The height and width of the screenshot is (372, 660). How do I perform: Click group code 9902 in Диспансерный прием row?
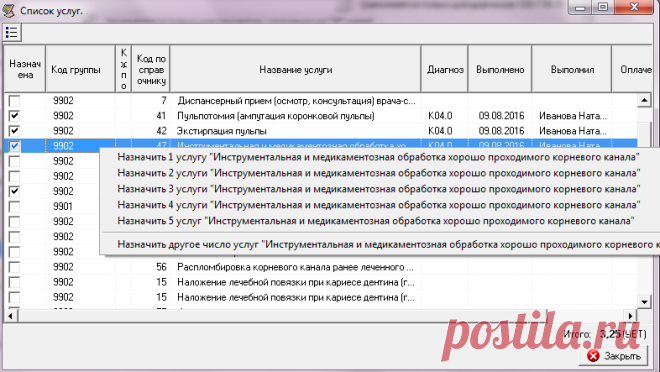(63, 101)
